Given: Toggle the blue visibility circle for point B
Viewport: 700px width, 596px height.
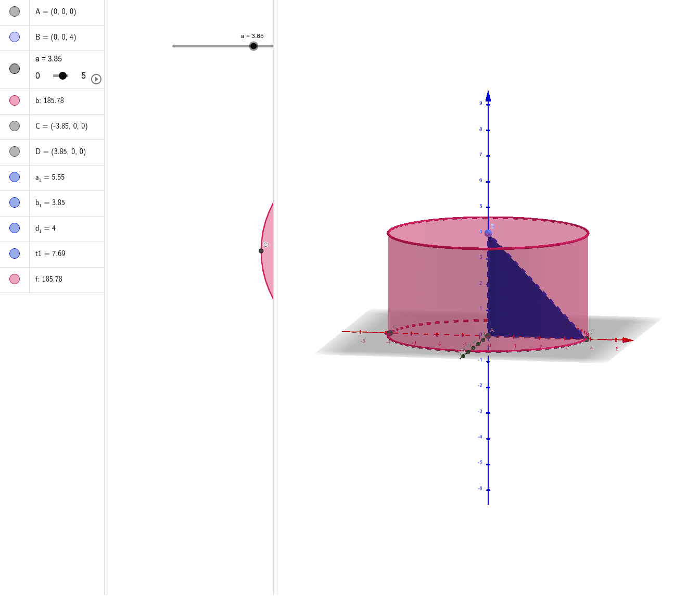Looking at the screenshot, I should click(x=15, y=36).
